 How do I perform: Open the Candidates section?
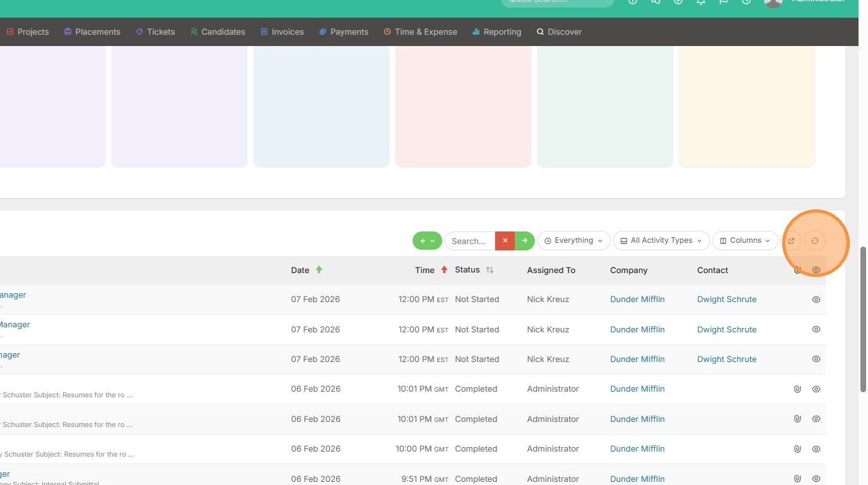pyautogui.click(x=218, y=32)
